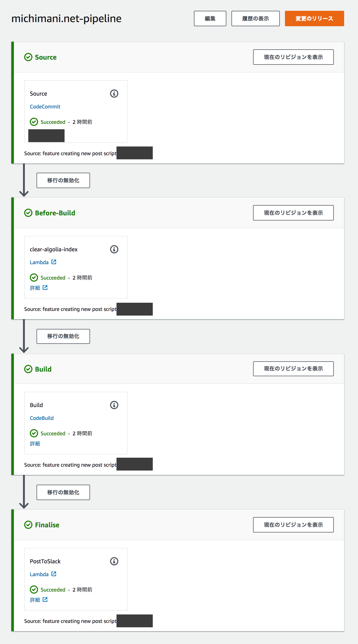Open info icon for clear-algolia-index action
This screenshot has height=644, width=358.
[114, 249]
